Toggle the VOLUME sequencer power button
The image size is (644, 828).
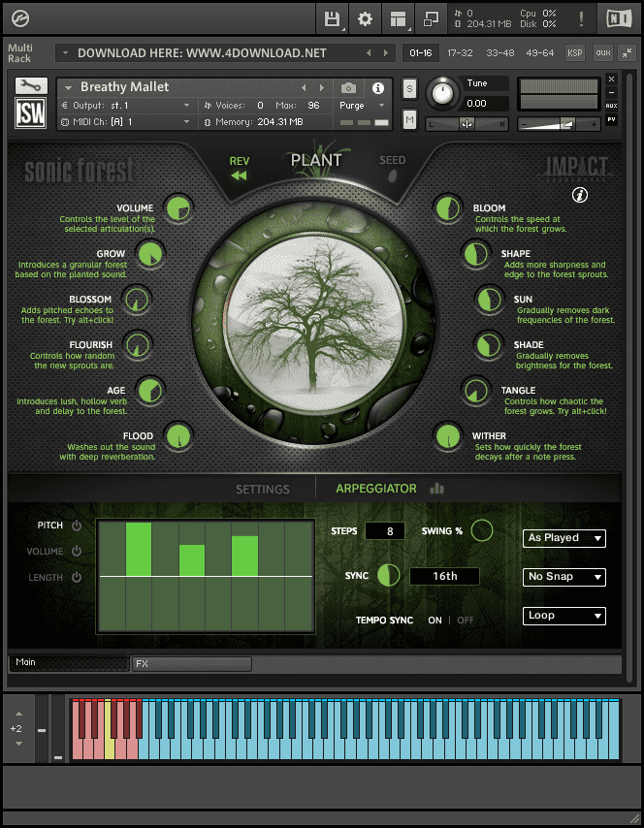click(x=77, y=552)
